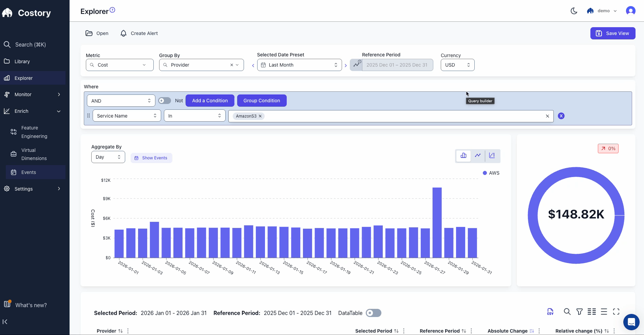Expand the table to fullscreen view
644x335 pixels.
tap(616, 312)
